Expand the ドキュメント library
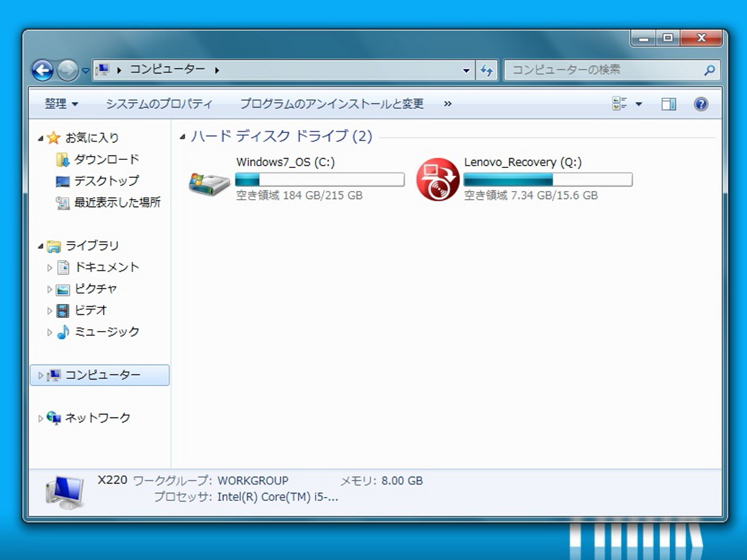747x560 pixels. click(50, 268)
